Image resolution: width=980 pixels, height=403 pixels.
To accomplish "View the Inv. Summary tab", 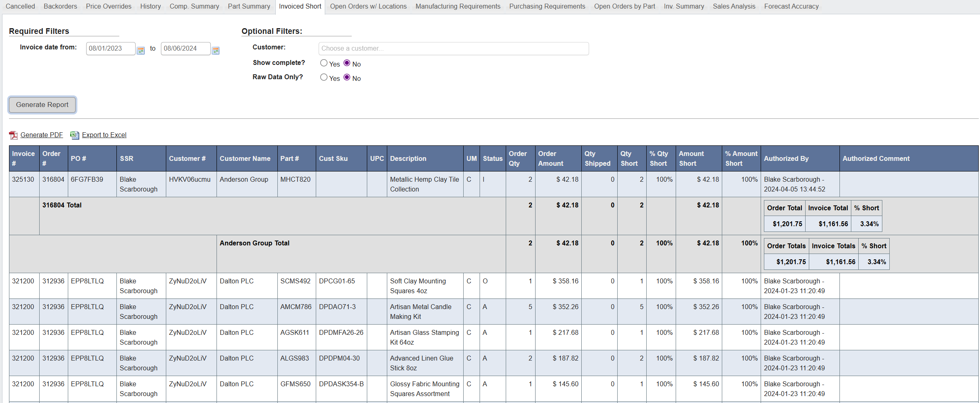I will [684, 6].
